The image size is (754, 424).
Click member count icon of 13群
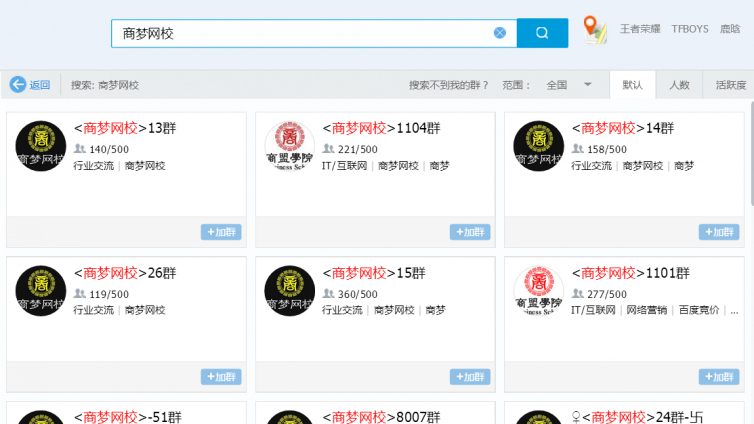[79, 149]
